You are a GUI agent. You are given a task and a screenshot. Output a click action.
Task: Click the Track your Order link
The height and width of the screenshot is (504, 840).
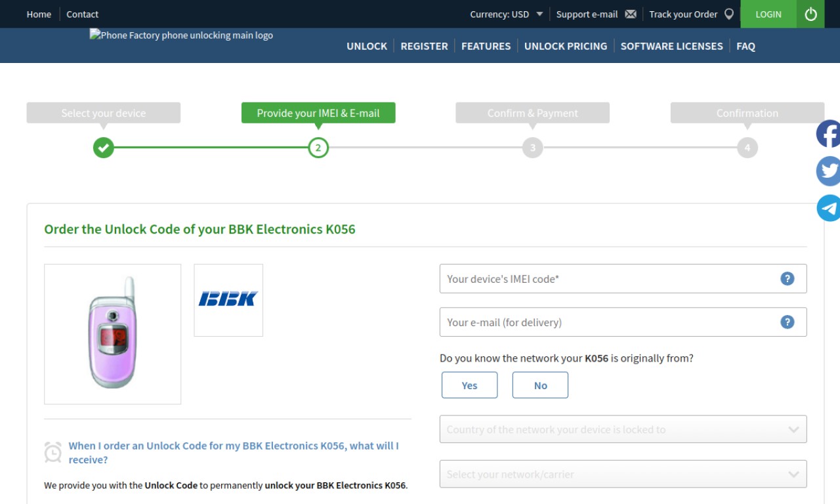click(x=683, y=14)
